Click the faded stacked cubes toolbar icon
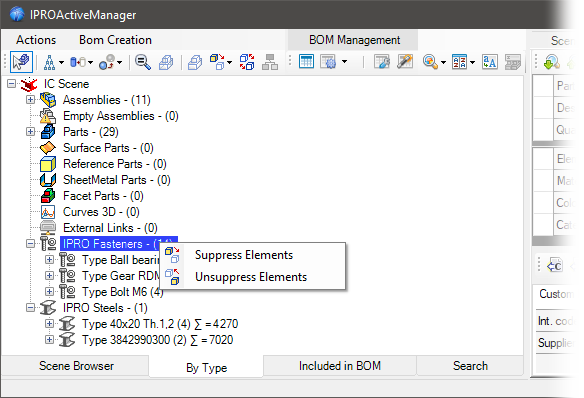This screenshot has width=584, height=398. (166, 62)
